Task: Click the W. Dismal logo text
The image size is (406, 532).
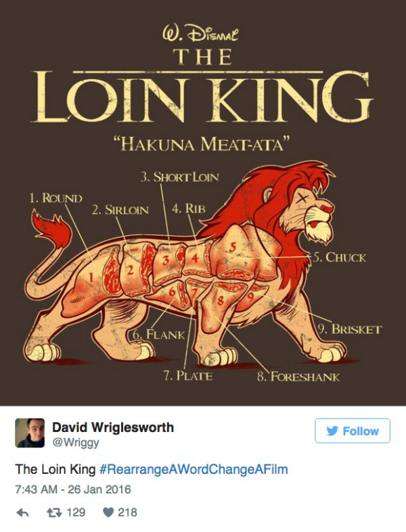Action: coord(200,34)
